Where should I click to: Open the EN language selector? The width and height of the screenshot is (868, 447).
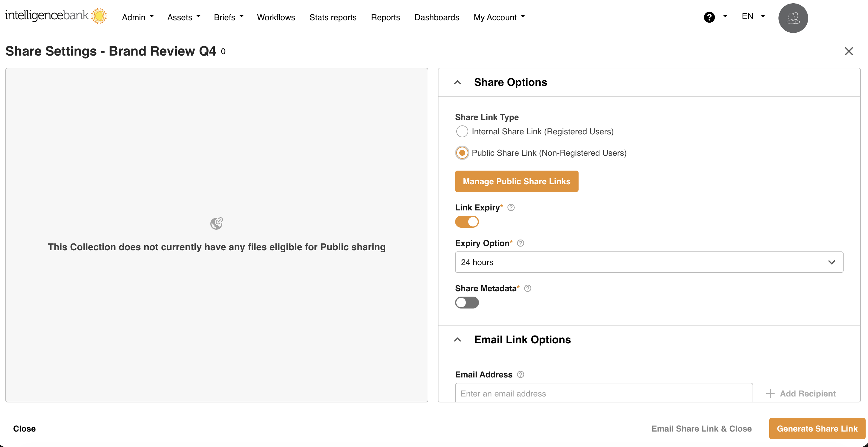(x=753, y=16)
